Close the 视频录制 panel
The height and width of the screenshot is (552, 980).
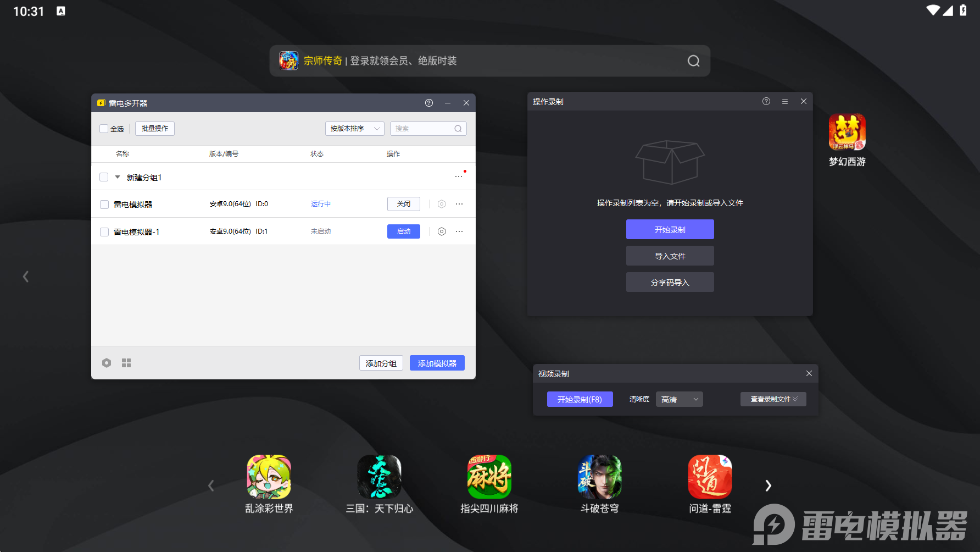[x=809, y=373]
